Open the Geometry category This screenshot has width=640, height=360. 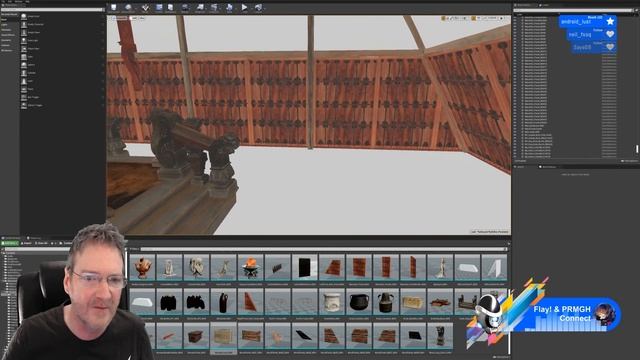[10, 40]
